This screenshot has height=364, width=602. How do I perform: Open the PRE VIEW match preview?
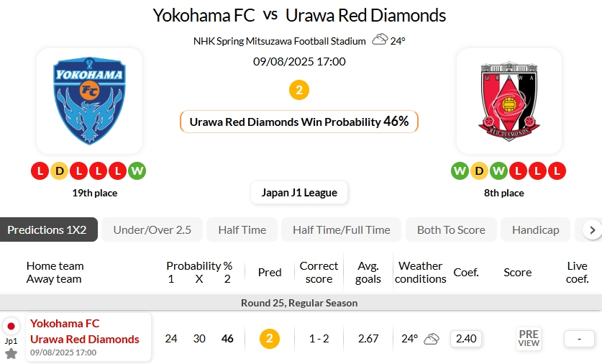tap(529, 339)
